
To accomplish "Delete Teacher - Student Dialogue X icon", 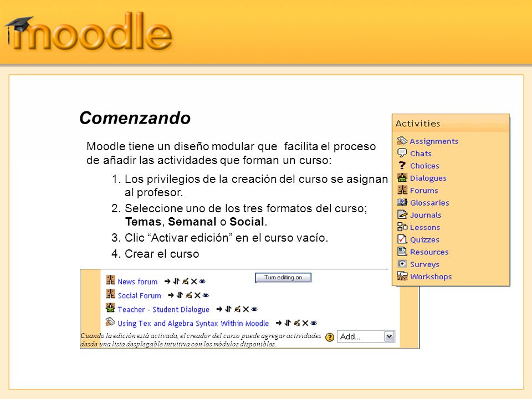I will tap(245, 309).
